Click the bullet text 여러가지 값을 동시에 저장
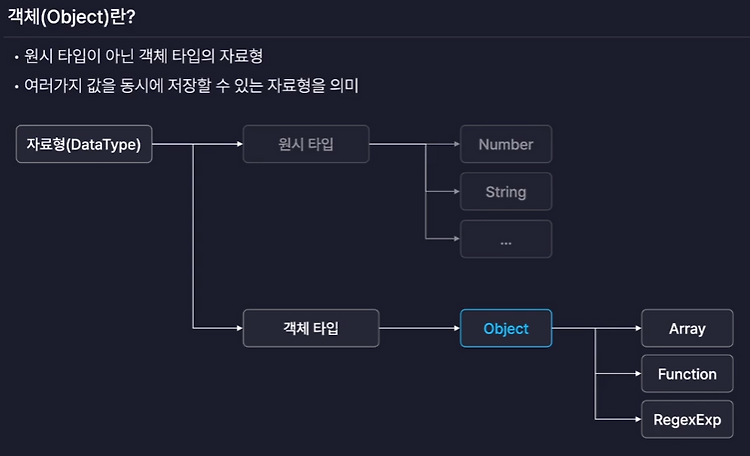The image size is (750, 456). (191, 86)
